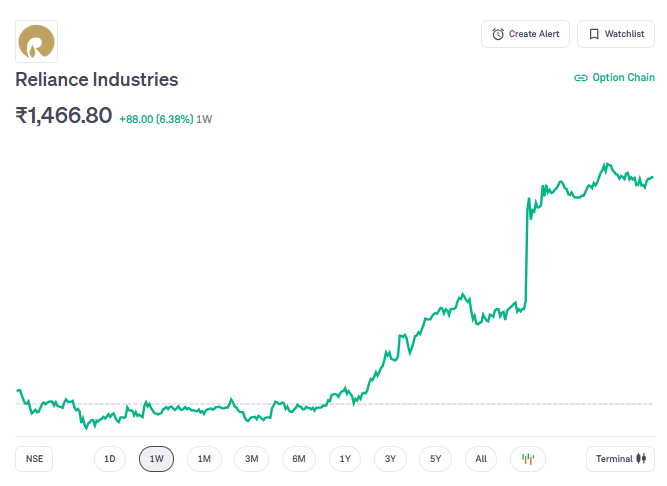Viewport: 667px width, 486px height.
Task: Switch chart to 3M range
Action: (x=252, y=459)
